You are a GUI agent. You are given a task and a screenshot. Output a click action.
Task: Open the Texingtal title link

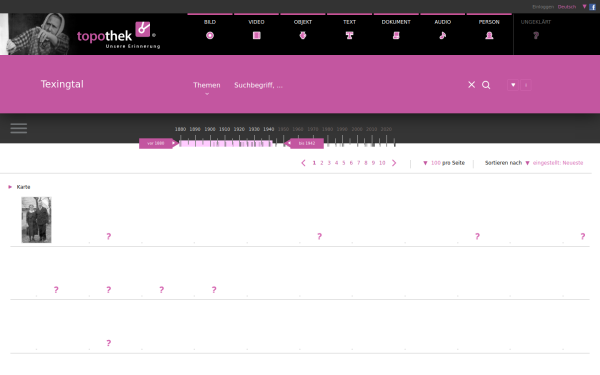click(x=62, y=84)
